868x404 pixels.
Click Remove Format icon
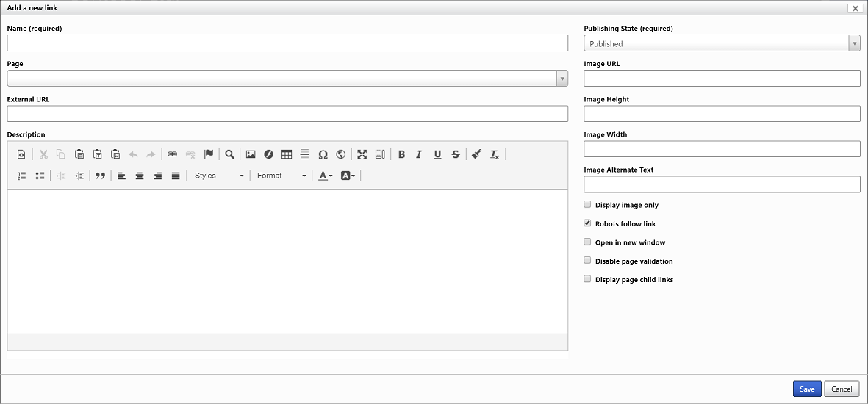pyautogui.click(x=495, y=154)
